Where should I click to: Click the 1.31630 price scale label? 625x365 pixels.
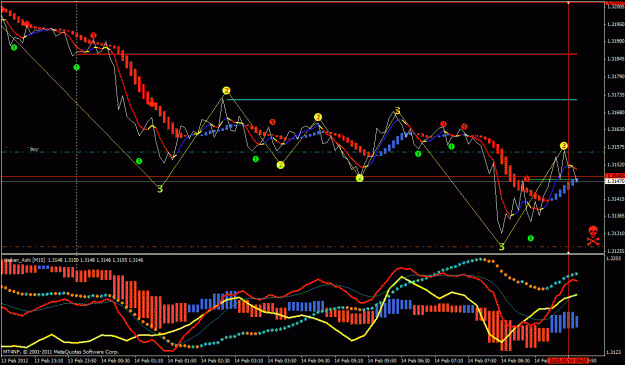click(615, 130)
